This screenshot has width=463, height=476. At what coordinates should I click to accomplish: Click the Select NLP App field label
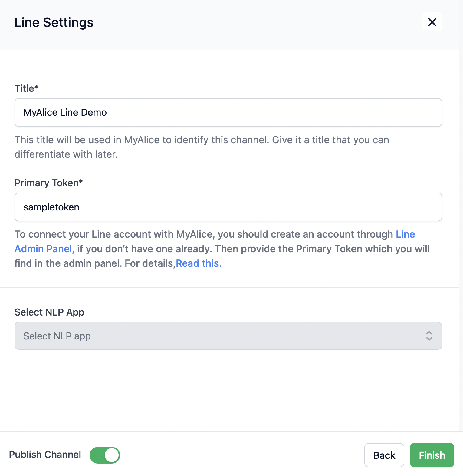coord(49,312)
